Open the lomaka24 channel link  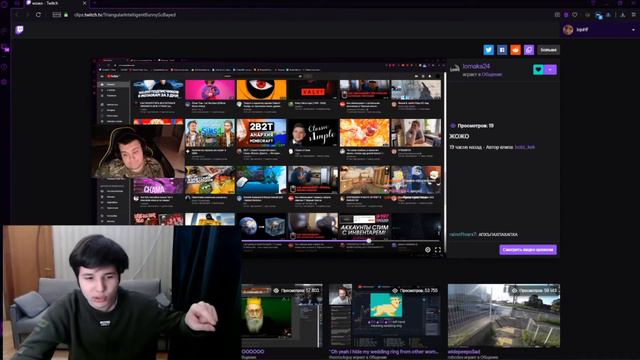click(x=476, y=66)
